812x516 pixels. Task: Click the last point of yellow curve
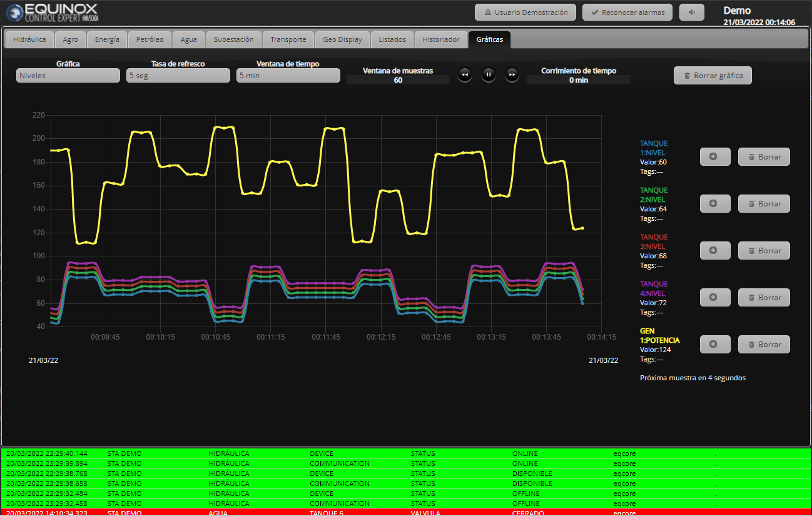coord(582,228)
